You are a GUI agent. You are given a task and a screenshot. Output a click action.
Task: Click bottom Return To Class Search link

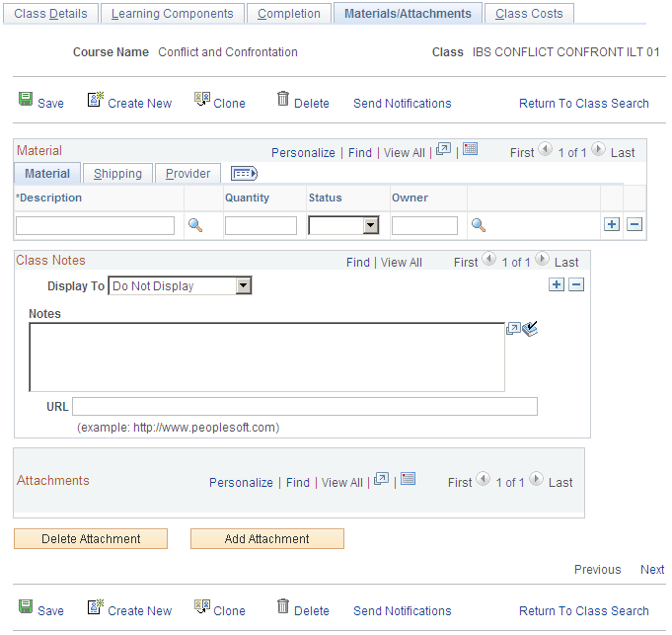coord(584,611)
